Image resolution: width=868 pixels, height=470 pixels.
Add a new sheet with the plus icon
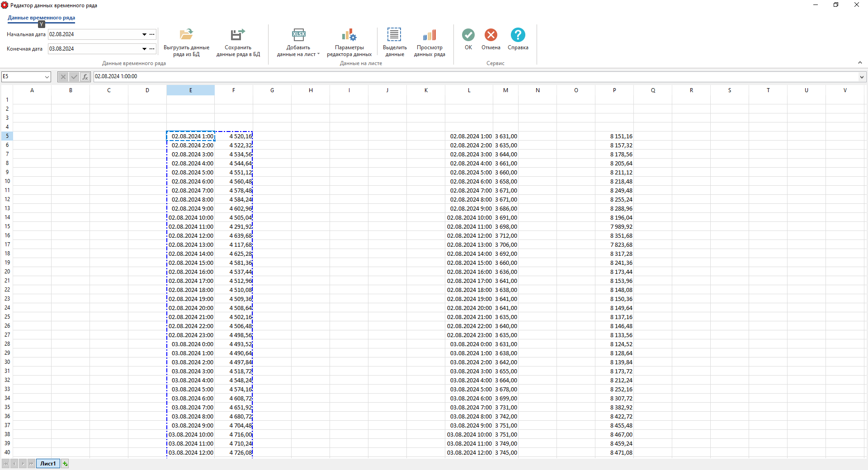pyautogui.click(x=65, y=464)
